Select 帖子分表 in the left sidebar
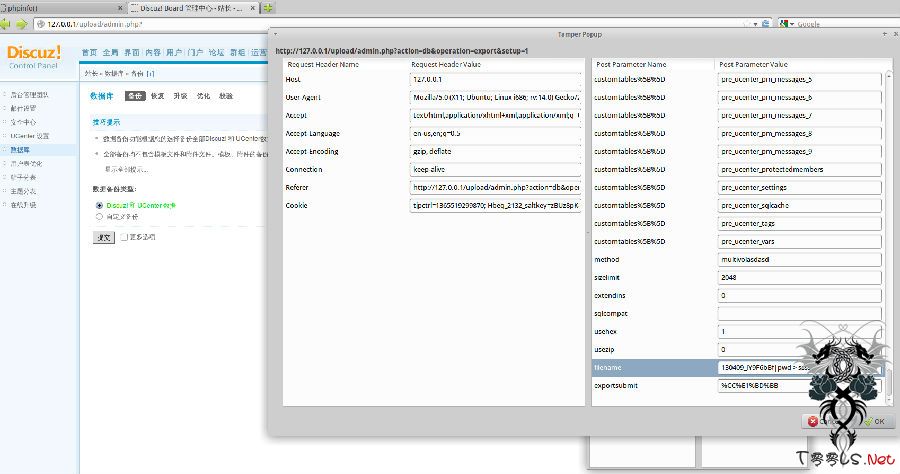This screenshot has width=900, height=474. (x=23, y=177)
